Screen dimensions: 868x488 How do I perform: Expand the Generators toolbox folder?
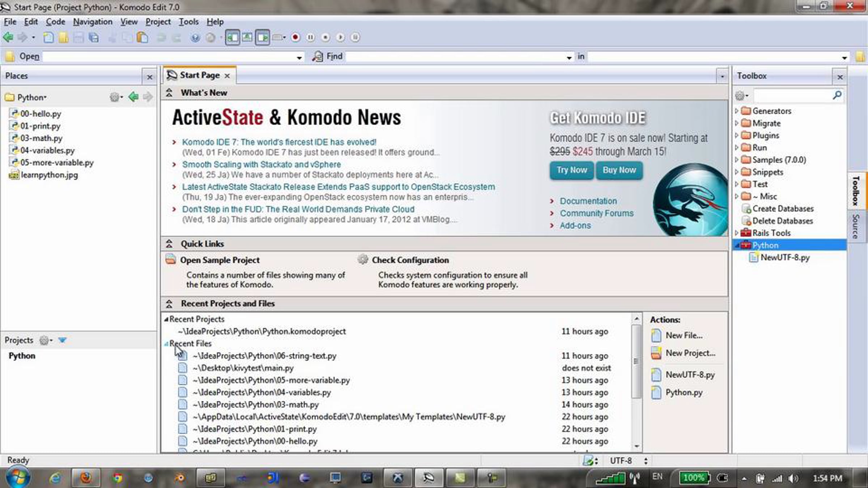(736, 111)
